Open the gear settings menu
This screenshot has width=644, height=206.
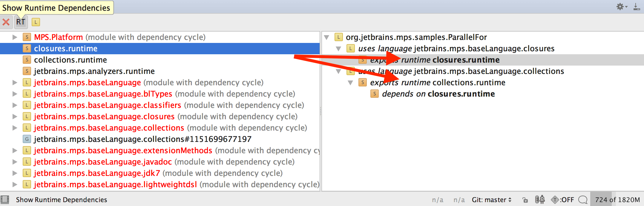click(x=621, y=7)
